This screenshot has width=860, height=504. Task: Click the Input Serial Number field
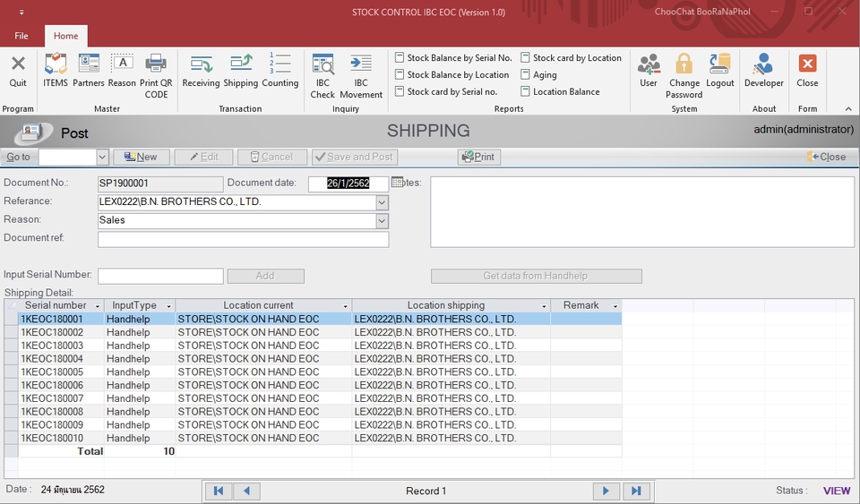(160, 276)
